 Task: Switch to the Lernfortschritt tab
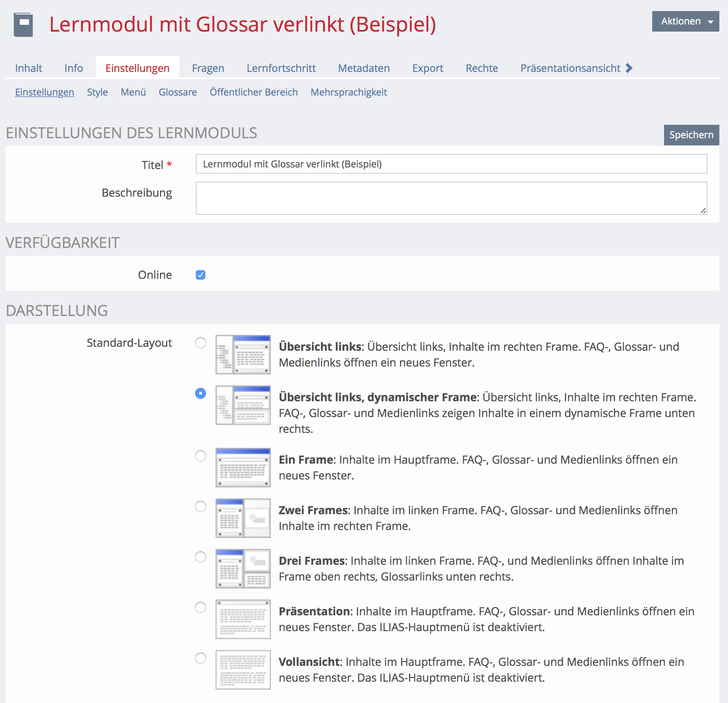pyautogui.click(x=281, y=68)
